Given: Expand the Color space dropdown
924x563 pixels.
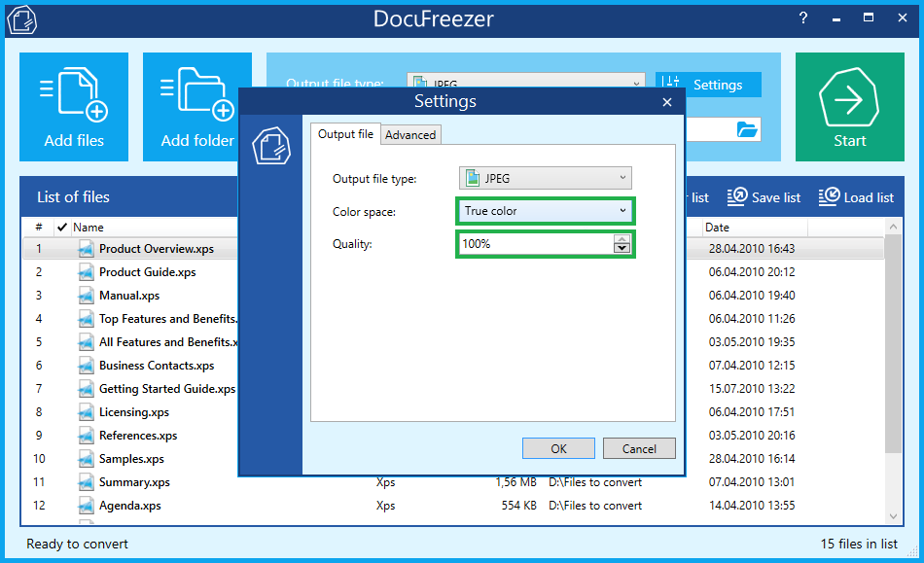Looking at the screenshot, I should click(x=545, y=211).
